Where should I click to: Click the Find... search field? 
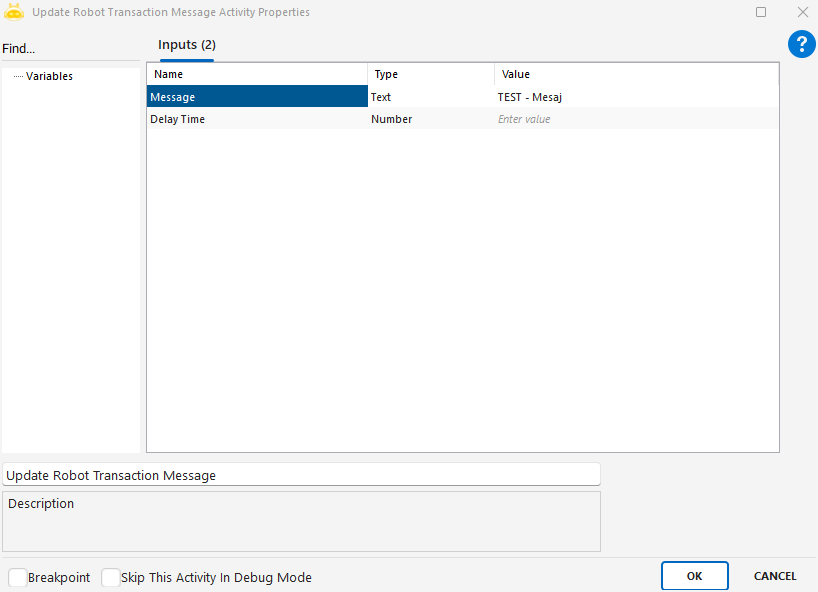(70, 49)
